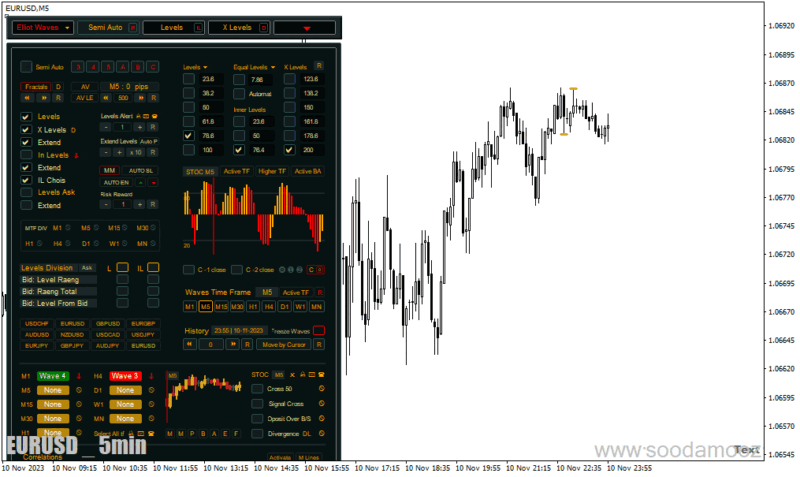Click the Risk Reward plus stepper
Viewport: 800px width, 477px height.
pos(139,204)
